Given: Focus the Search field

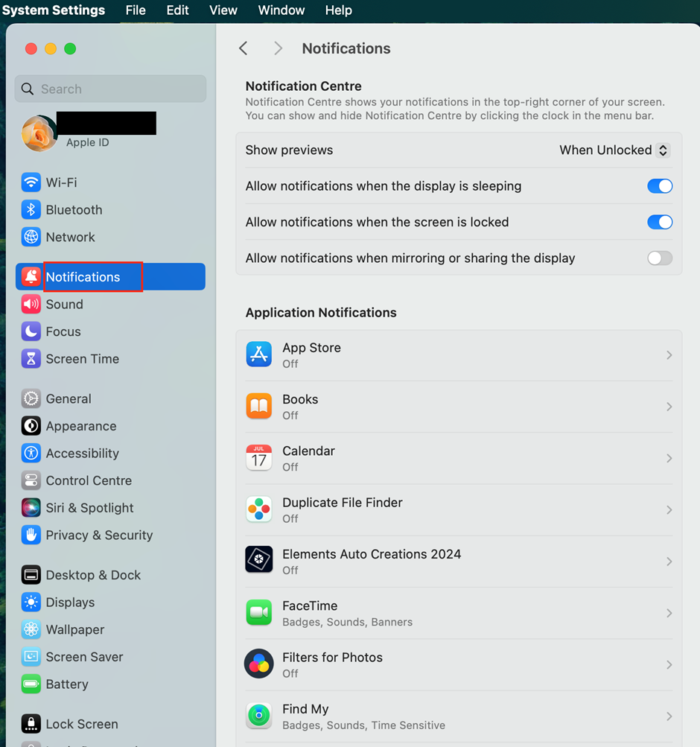Looking at the screenshot, I should [110, 89].
